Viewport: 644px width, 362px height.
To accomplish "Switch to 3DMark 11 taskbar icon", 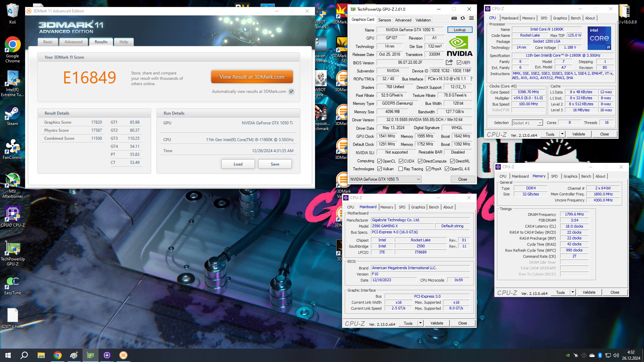I will pyautogui.click(x=123, y=355).
